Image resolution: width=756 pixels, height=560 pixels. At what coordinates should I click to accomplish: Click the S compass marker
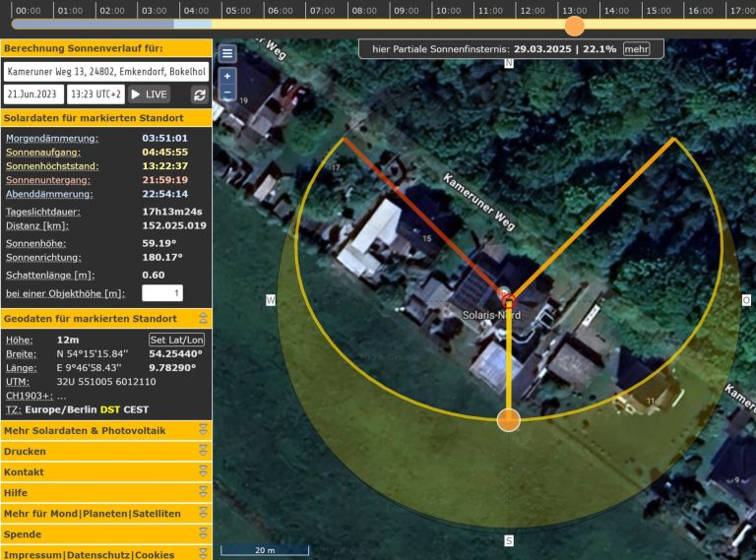(x=509, y=540)
